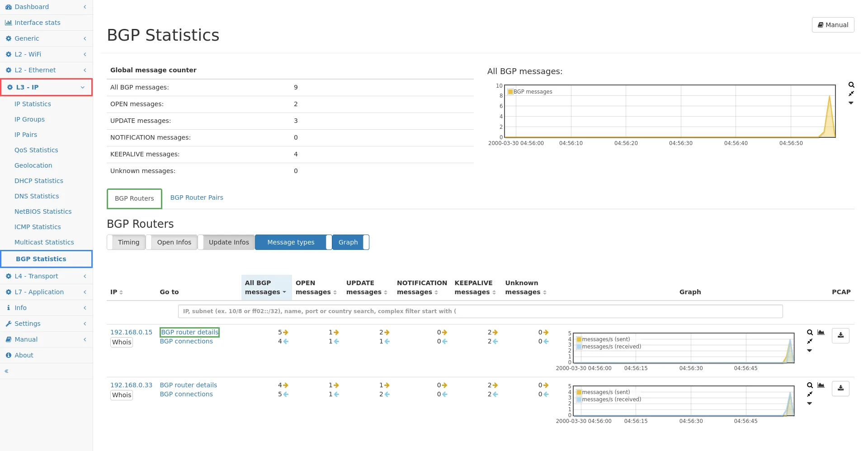Switch to the BGP Router Pairs tab
This screenshot has width=868, height=451.
197,197
